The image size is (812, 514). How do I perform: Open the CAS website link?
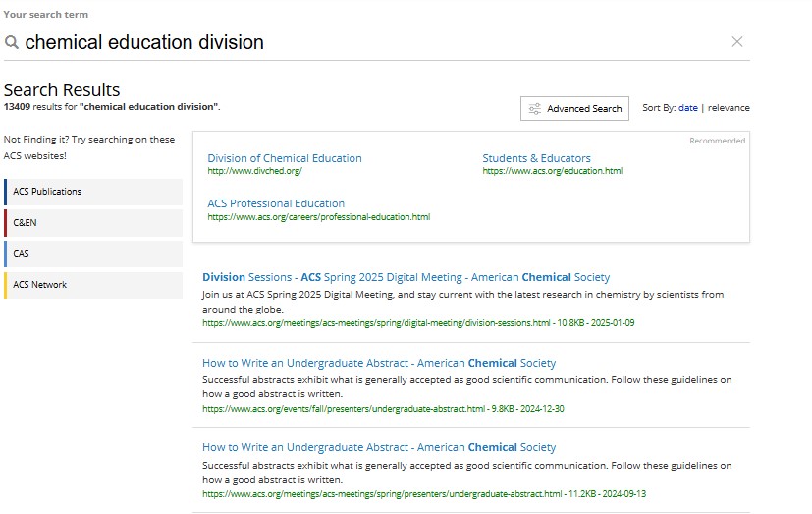[x=93, y=254]
